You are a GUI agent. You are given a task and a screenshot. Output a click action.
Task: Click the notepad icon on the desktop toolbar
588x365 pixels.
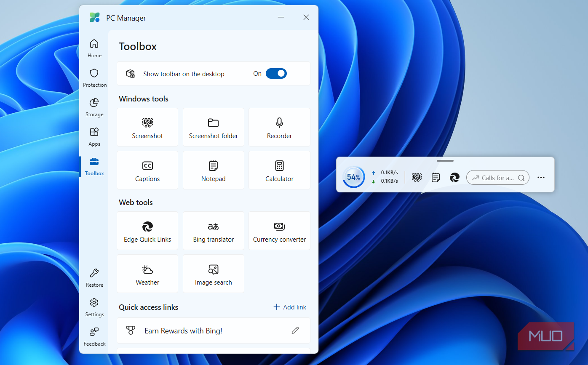(x=436, y=178)
